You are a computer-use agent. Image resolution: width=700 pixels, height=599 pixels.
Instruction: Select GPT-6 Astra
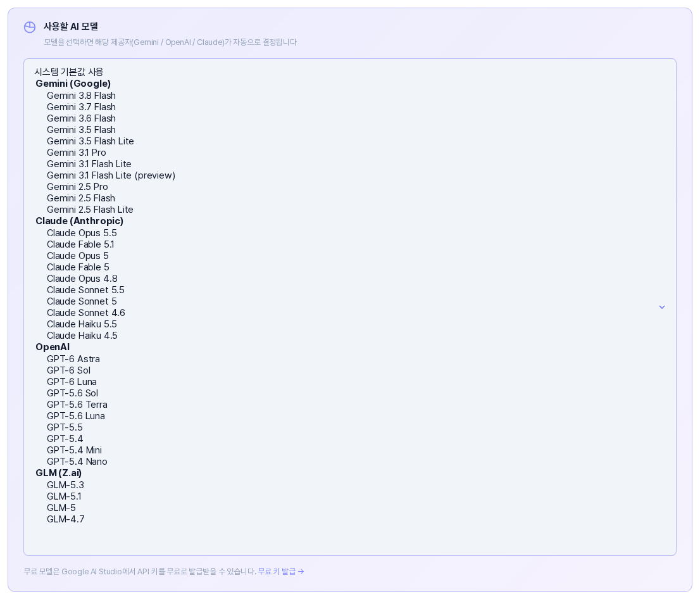(73, 359)
